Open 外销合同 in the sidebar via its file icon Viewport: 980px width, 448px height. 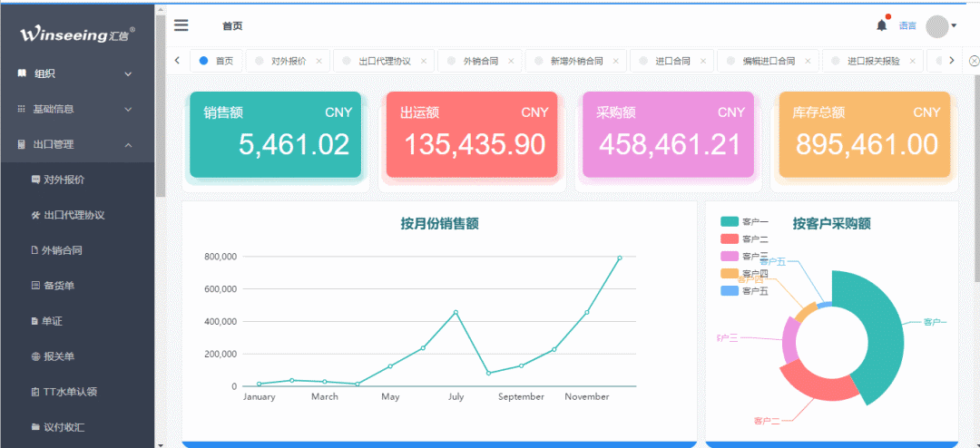coord(35,250)
